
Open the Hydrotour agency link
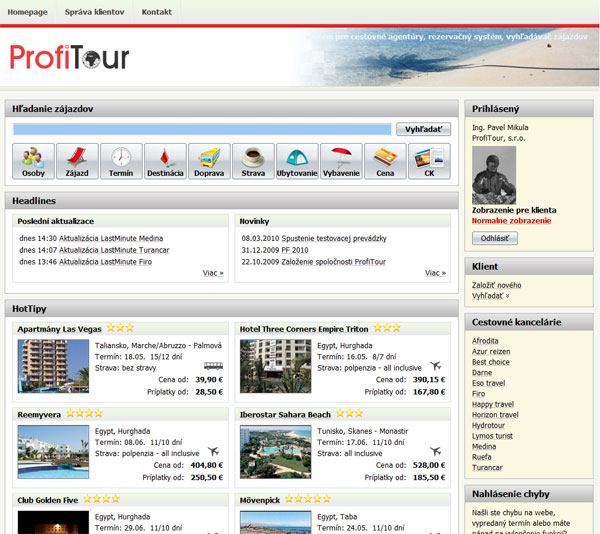(488, 425)
